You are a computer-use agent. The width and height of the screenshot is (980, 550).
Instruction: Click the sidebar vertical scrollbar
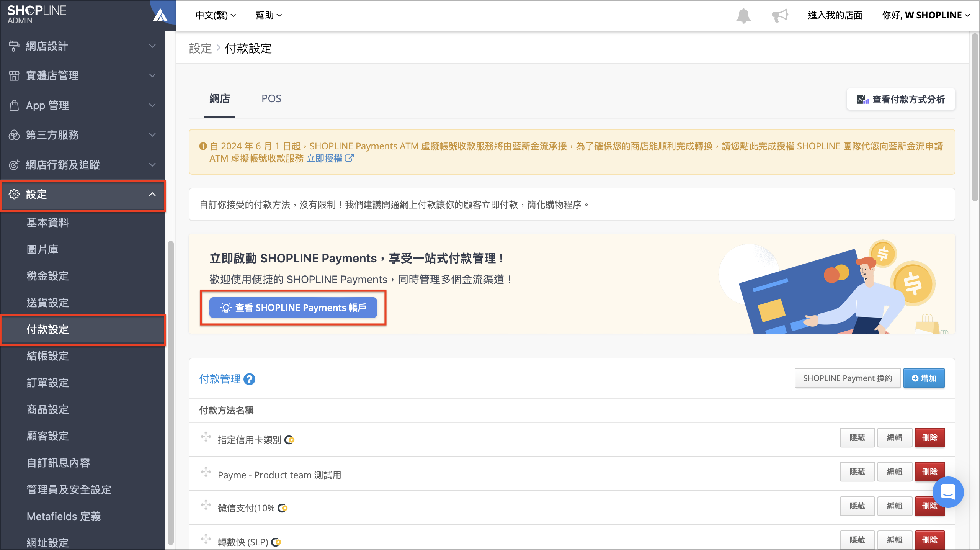click(x=171, y=393)
